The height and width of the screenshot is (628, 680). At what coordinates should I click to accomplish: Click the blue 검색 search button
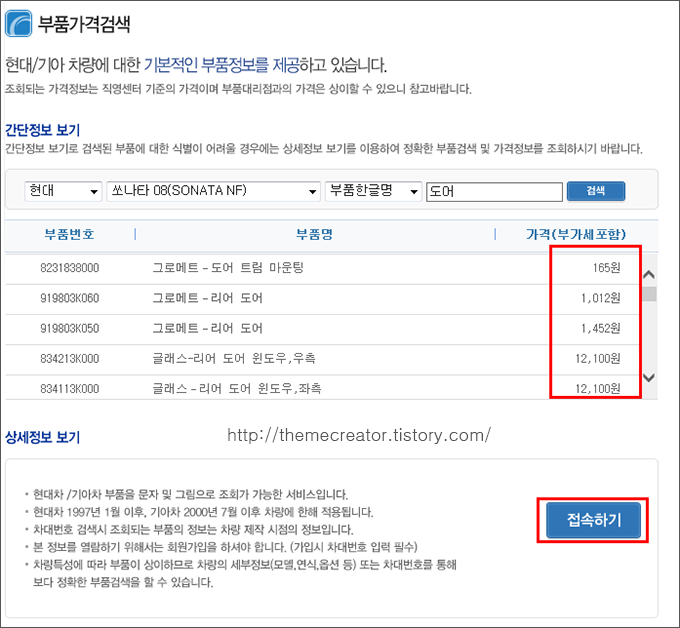coord(596,191)
